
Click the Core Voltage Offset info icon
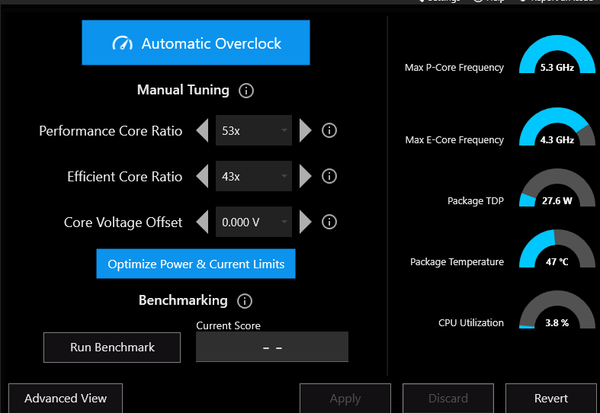point(330,222)
